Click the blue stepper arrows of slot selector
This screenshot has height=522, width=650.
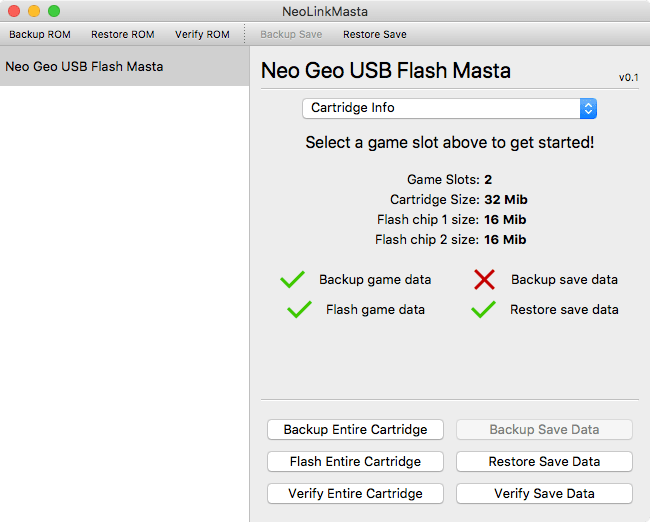[x=588, y=108]
